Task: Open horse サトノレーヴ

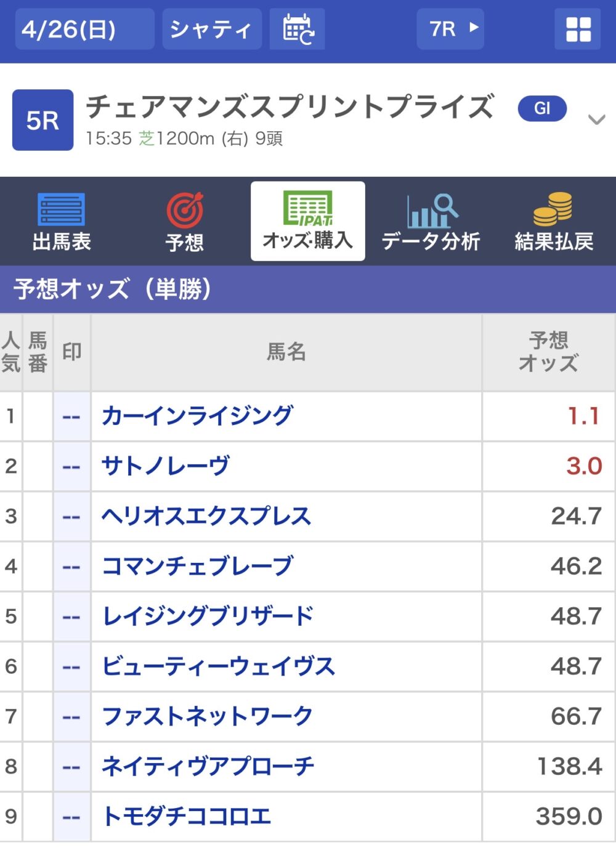Action: click(165, 466)
